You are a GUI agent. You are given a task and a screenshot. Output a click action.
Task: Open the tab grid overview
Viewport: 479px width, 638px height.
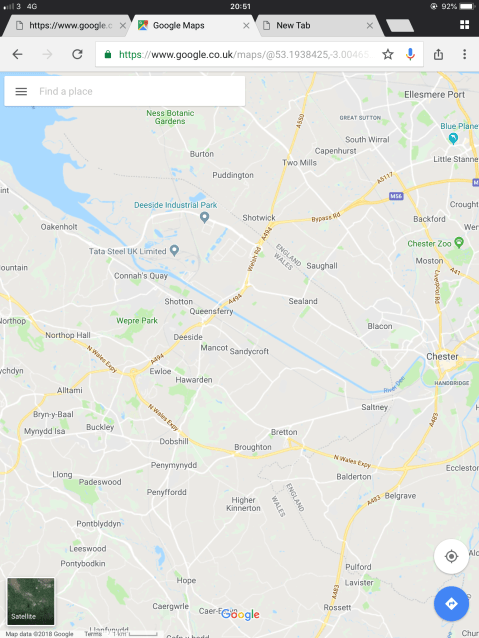(x=464, y=25)
